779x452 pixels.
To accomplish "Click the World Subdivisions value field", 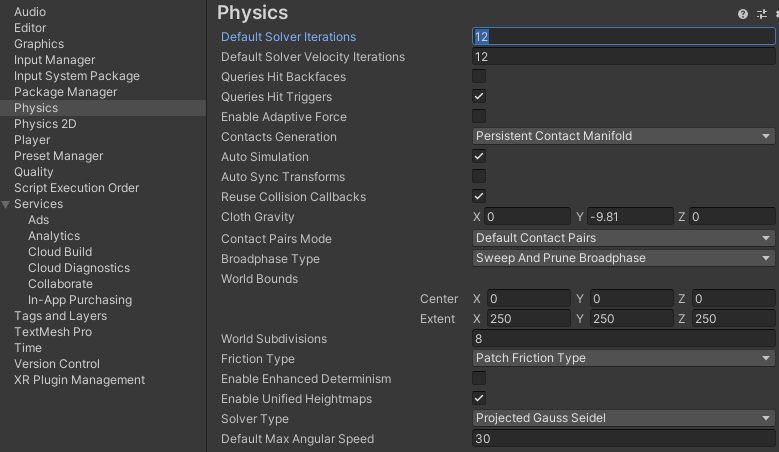I will (x=623, y=339).
